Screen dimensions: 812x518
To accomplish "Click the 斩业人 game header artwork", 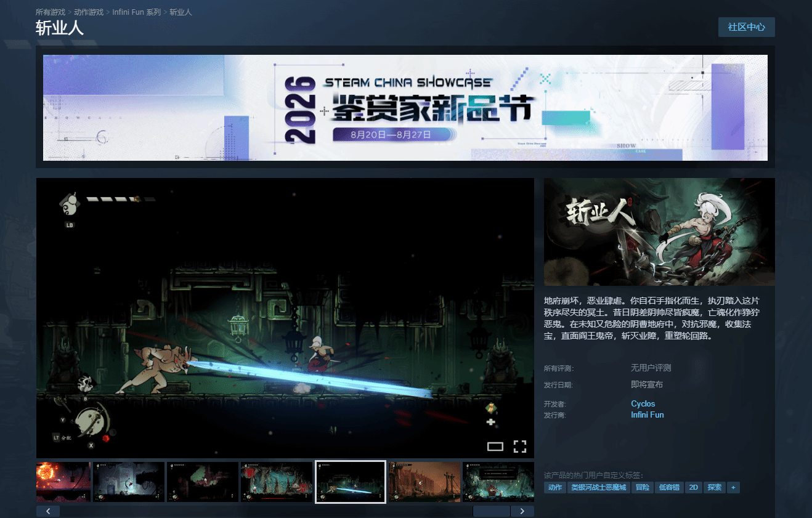I will pyautogui.click(x=659, y=232).
